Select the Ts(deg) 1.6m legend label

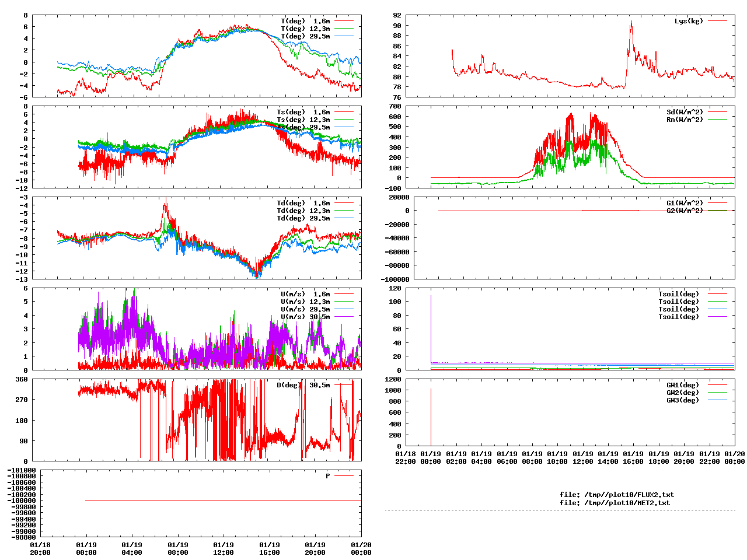pyautogui.click(x=303, y=112)
